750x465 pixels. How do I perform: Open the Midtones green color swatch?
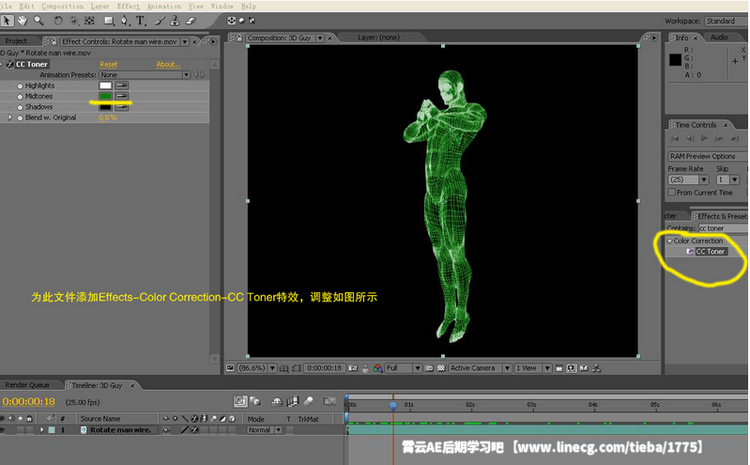point(105,96)
